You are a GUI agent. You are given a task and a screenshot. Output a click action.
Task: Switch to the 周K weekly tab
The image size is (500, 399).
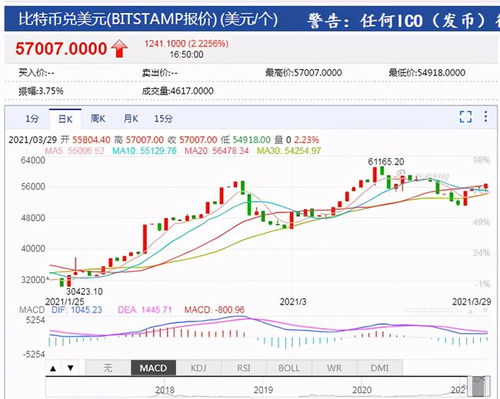(x=98, y=119)
